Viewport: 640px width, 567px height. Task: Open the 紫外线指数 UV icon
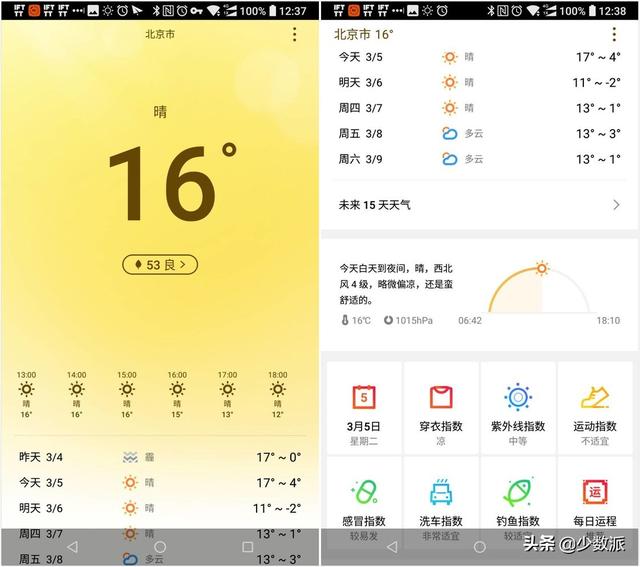coord(518,397)
